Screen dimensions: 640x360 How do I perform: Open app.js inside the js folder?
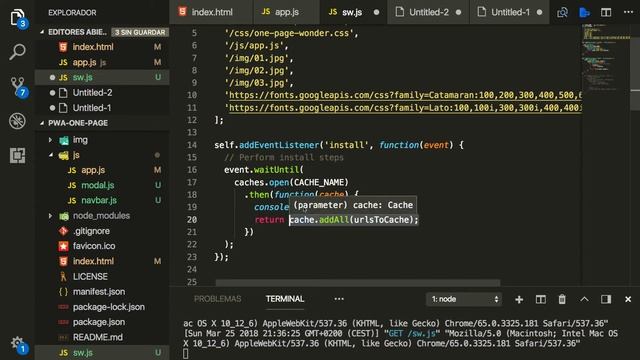click(102, 170)
